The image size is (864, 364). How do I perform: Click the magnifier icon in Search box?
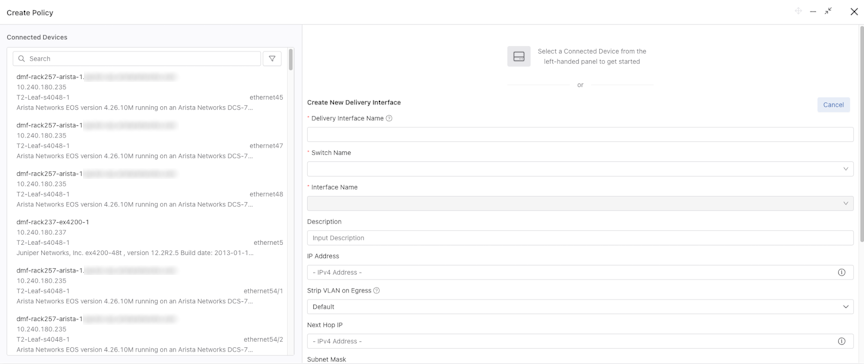[x=21, y=58]
